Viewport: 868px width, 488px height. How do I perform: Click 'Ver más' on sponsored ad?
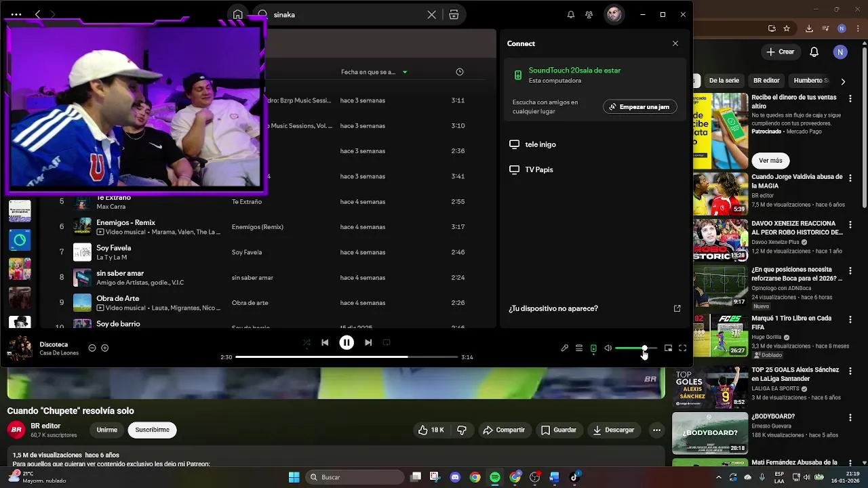[770, 161]
